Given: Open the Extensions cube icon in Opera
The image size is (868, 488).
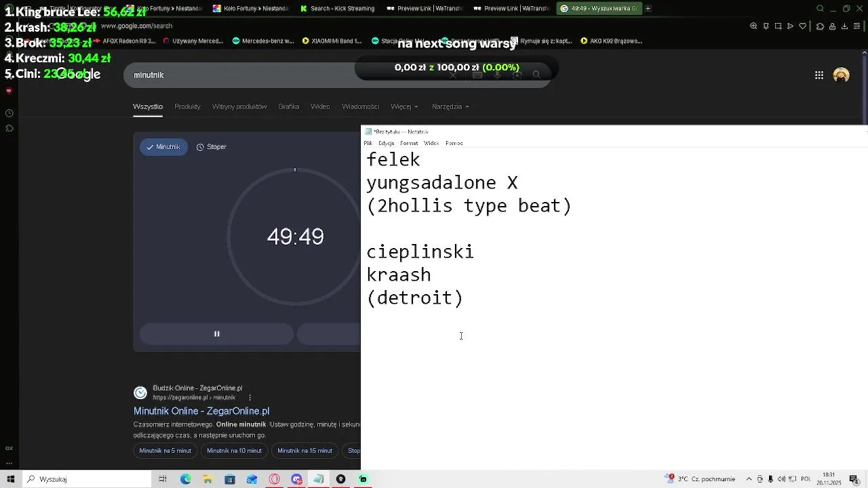Looking at the screenshot, I should pos(820,26).
